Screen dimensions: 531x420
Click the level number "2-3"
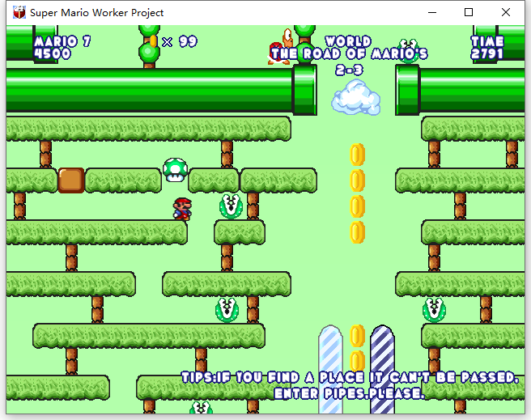click(x=349, y=70)
